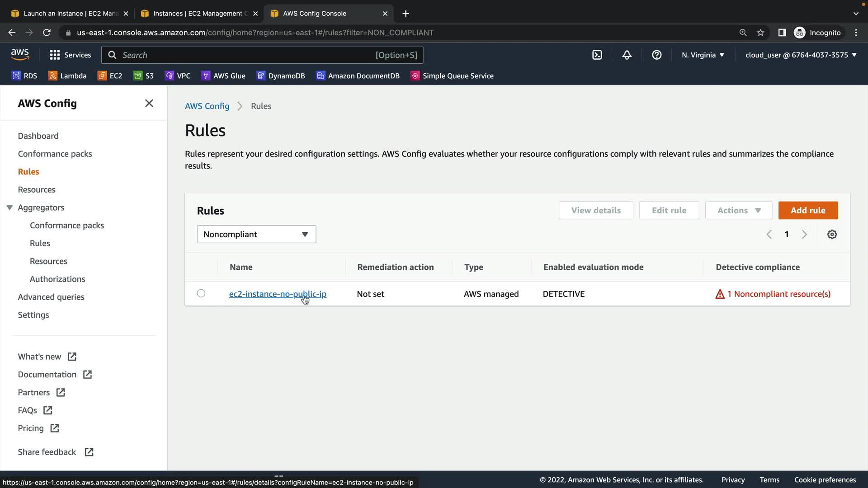Open Simple Queue Service shortcut

[x=452, y=76]
